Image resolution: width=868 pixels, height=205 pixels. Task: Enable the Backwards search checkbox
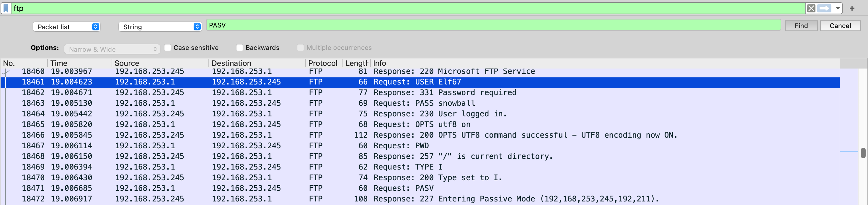coord(239,48)
